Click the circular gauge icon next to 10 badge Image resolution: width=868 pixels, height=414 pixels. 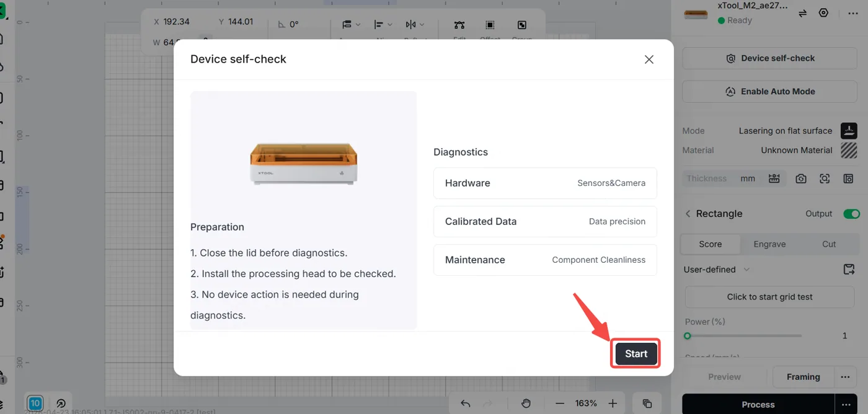pos(61,403)
